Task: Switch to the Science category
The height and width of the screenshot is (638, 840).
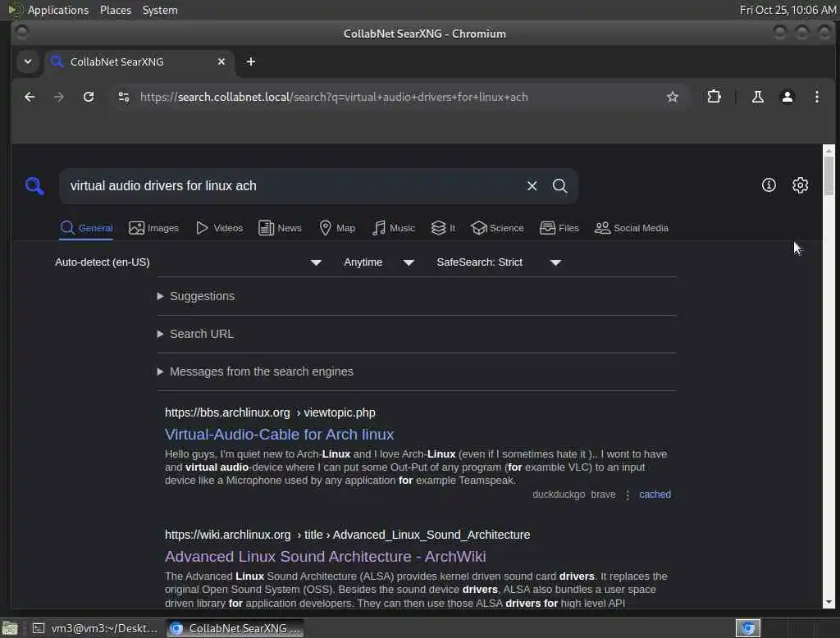Action: point(497,228)
